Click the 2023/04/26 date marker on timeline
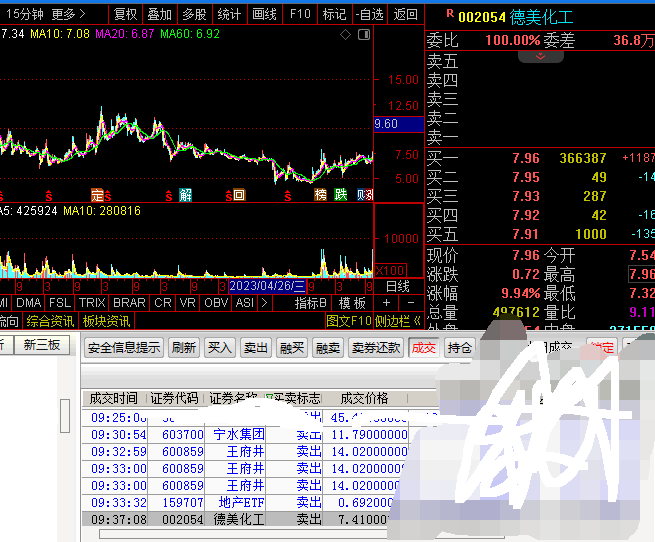This screenshot has height=542, width=655. pos(267,286)
